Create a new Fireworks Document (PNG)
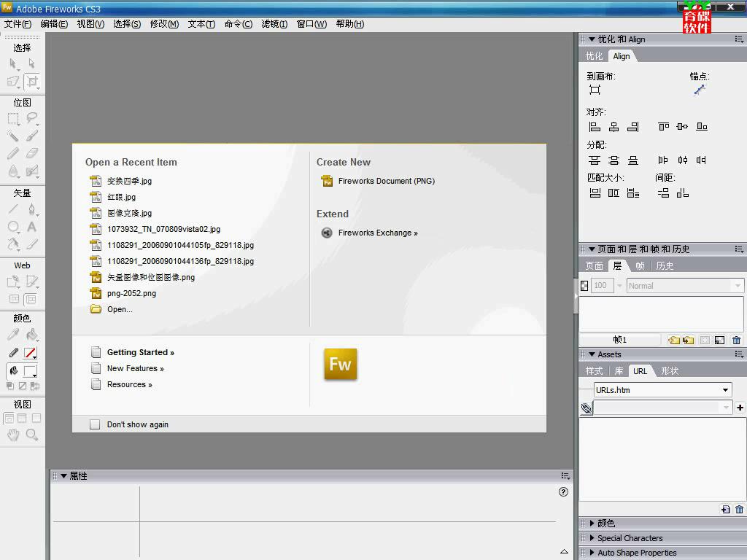The image size is (747, 560). coord(387,181)
